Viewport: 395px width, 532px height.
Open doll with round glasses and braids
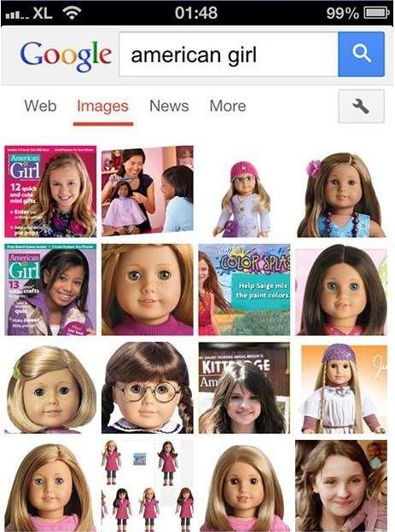[148, 388]
